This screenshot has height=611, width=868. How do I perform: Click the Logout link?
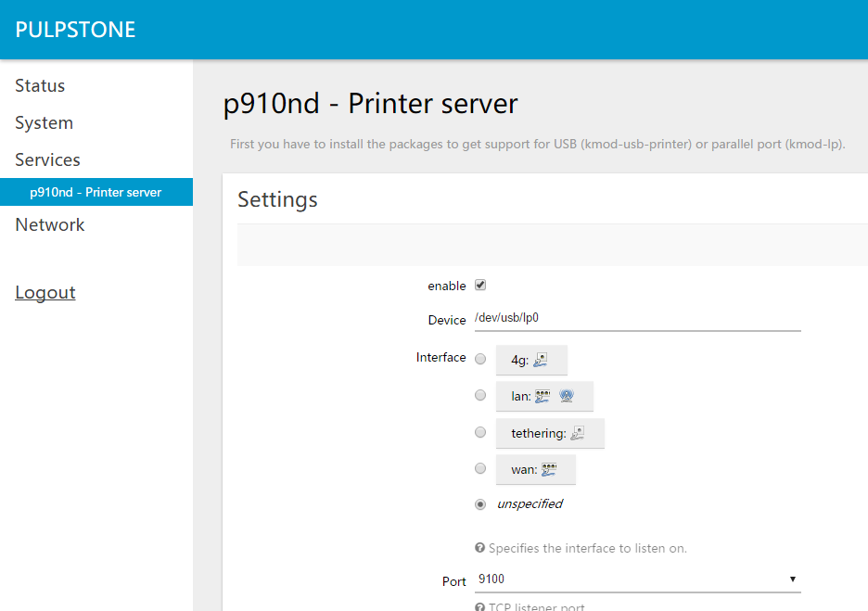[45, 292]
